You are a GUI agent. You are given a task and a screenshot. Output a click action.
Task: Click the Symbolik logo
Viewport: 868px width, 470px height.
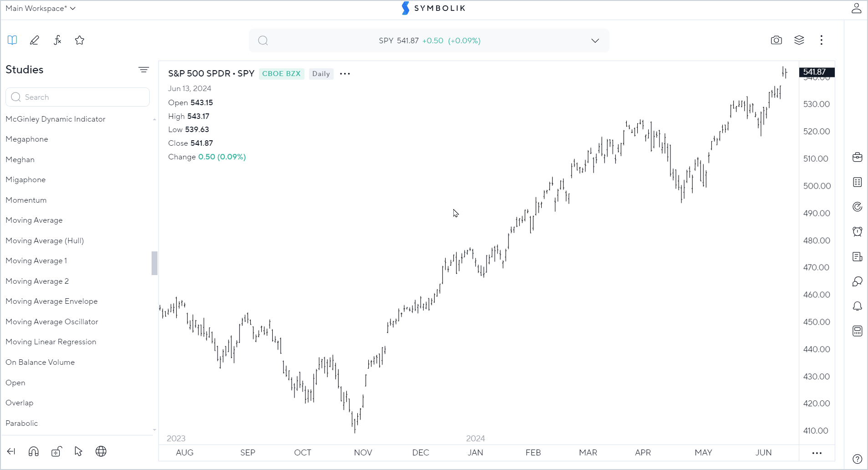click(x=434, y=8)
